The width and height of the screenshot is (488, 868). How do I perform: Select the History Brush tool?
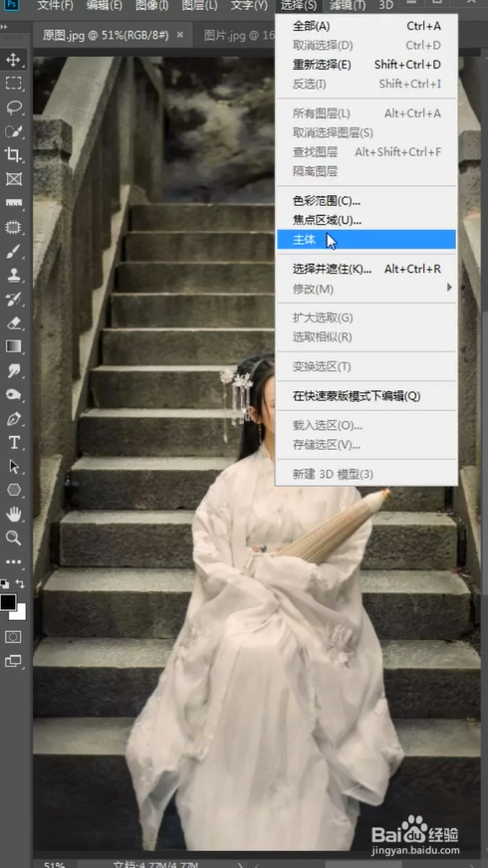(x=13, y=300)
